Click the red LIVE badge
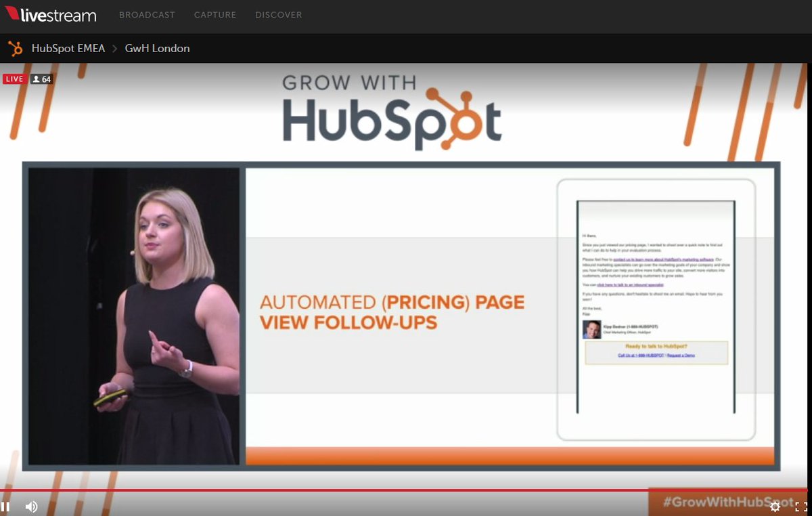The width and height of the screenshot is (812, 516). pos(14,79)
